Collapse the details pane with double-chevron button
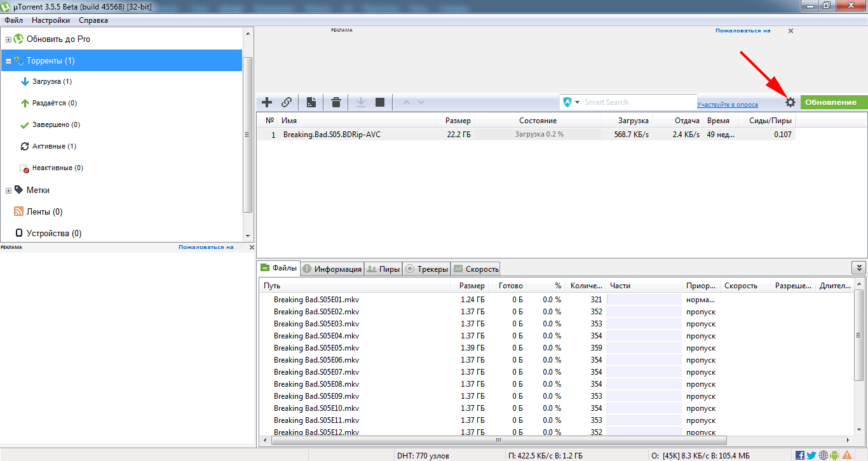The height and width of the screenshot is (461, 868). pos(858,269)
